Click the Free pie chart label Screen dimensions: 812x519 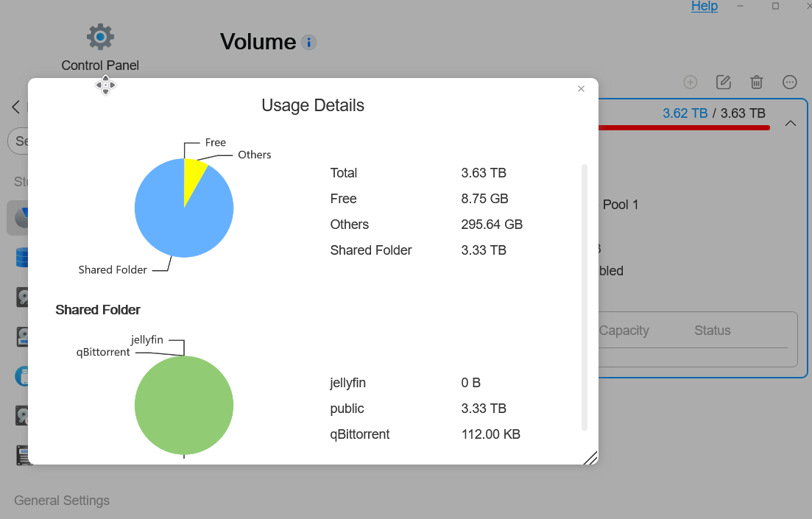pos(216,142)
